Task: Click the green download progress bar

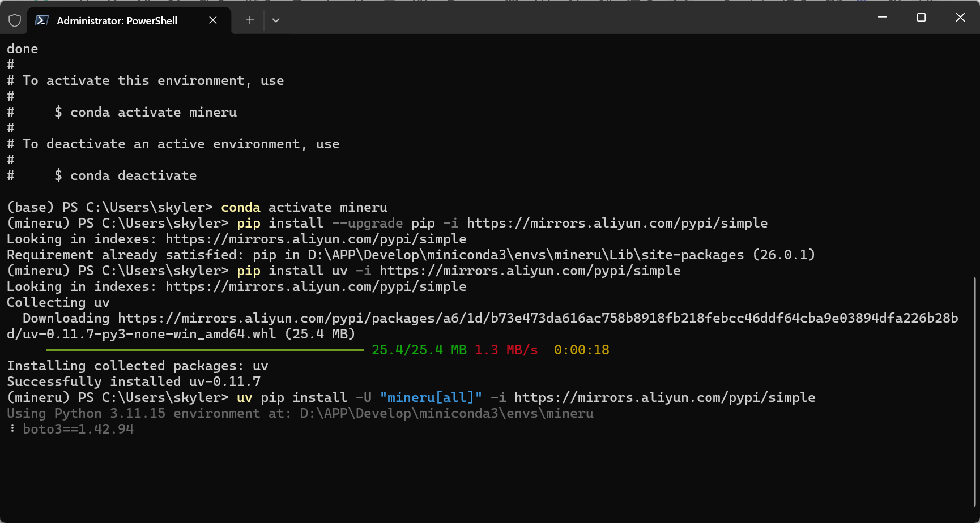Action: [x=204, y=350]
